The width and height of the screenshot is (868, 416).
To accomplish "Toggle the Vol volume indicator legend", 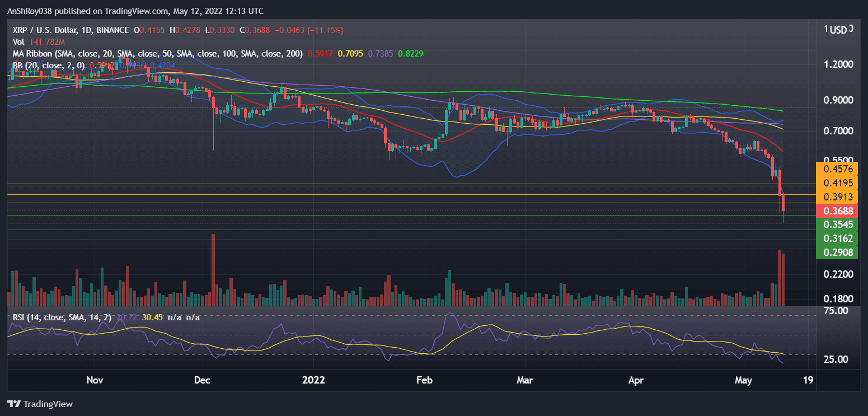I will coord(18,41).
